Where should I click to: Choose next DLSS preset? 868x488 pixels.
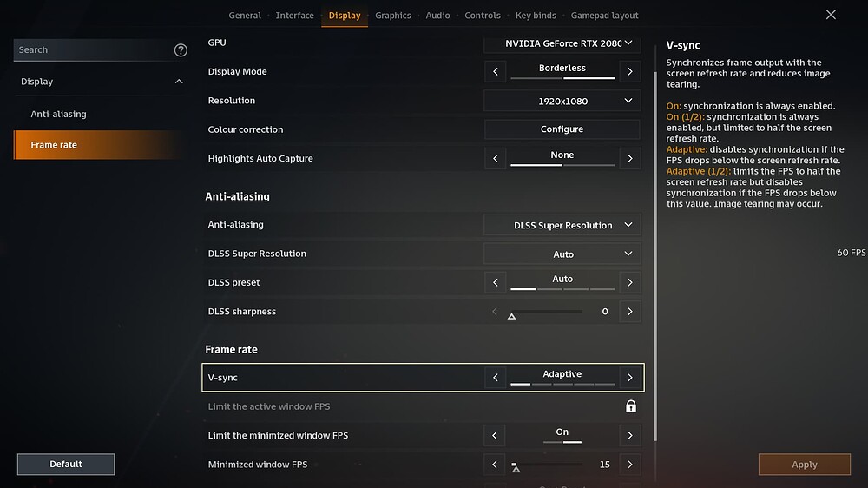click(x=629, y=282)
